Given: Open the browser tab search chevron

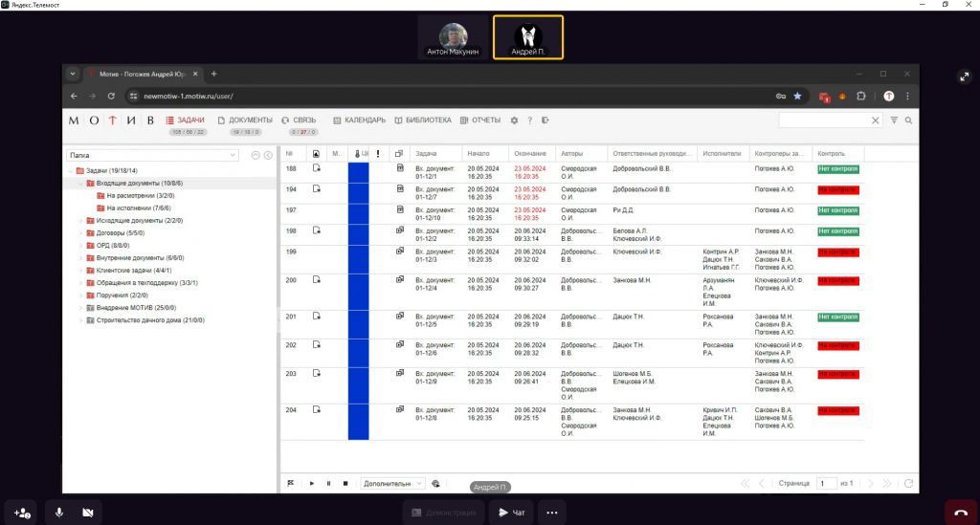Looking at the screenshot, I should [73, 74].
